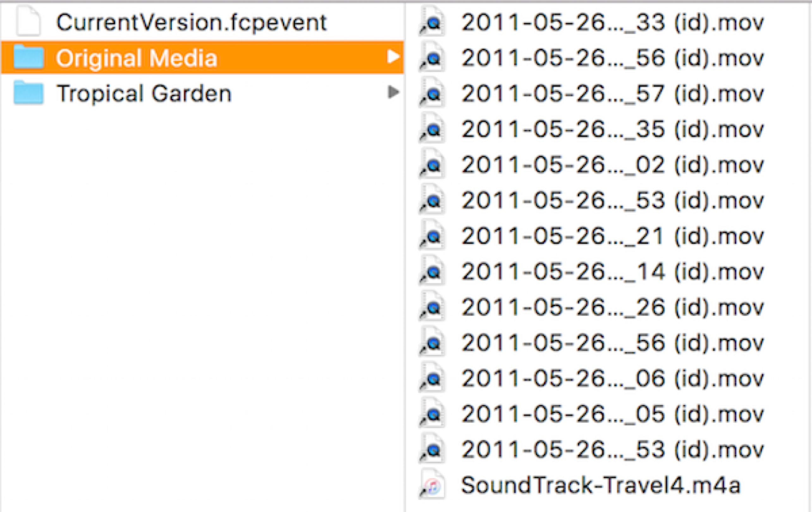Choose the file name ending in _26 (id).mov
812x512 pixels.
(x=612, y=308)
